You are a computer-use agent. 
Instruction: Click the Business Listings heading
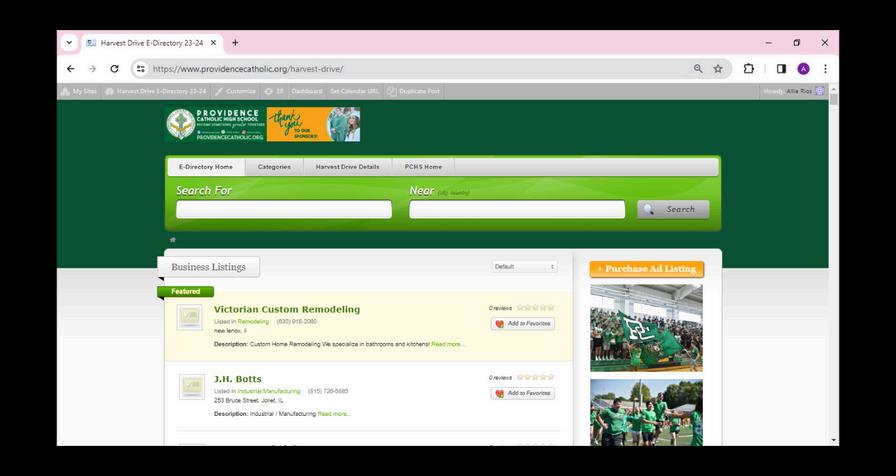tap(209, 267)
